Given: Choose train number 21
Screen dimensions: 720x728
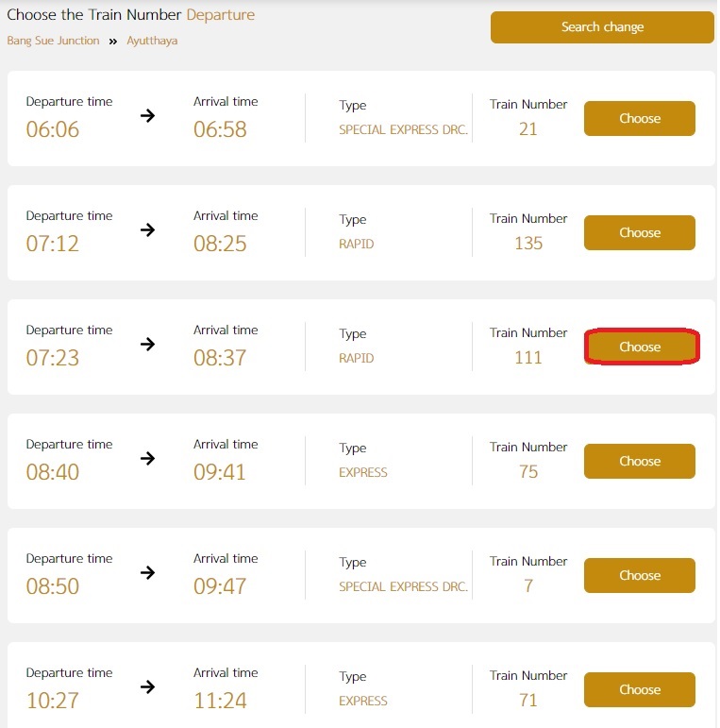Looking at the screenshot, I should [639, 118].
